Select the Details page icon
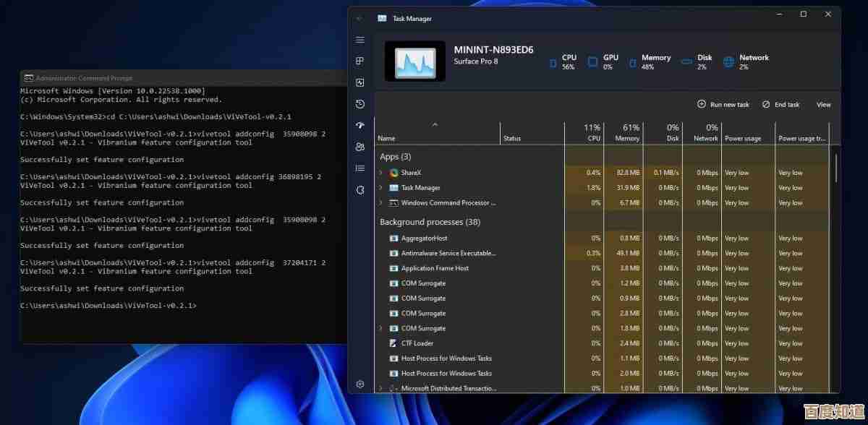This screenshot has height=425, width=868. point(359,168)
